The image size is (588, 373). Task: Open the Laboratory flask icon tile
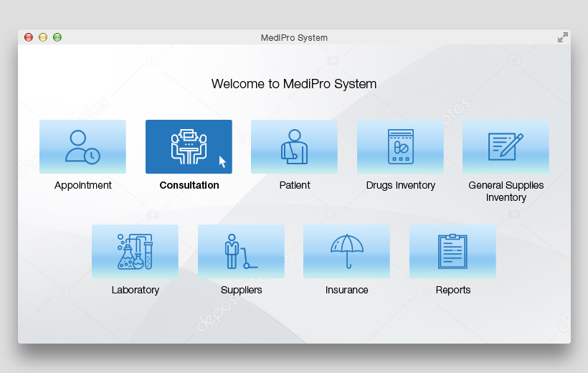(x=135, y=252)
